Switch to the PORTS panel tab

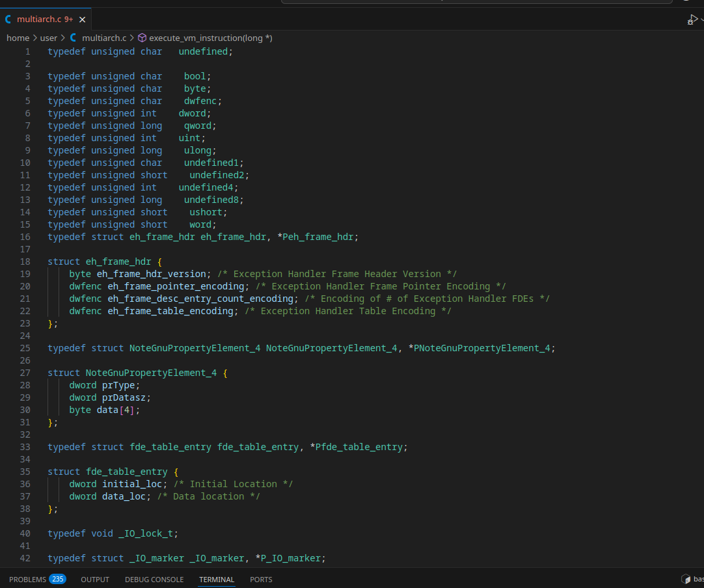(261, 580)
